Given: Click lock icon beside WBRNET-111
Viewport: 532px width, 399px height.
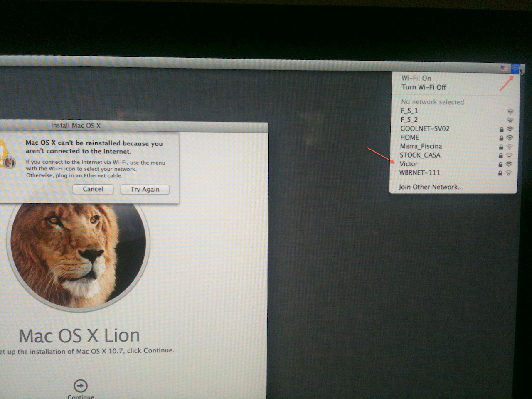Looking at the screenshot, I should click(x=500, y=173).
